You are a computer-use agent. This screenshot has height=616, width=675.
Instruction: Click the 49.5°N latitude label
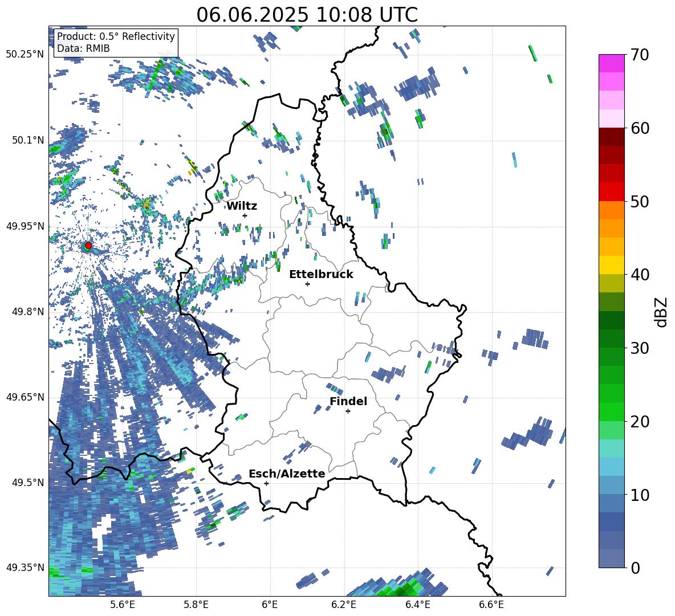coord(28,482)
